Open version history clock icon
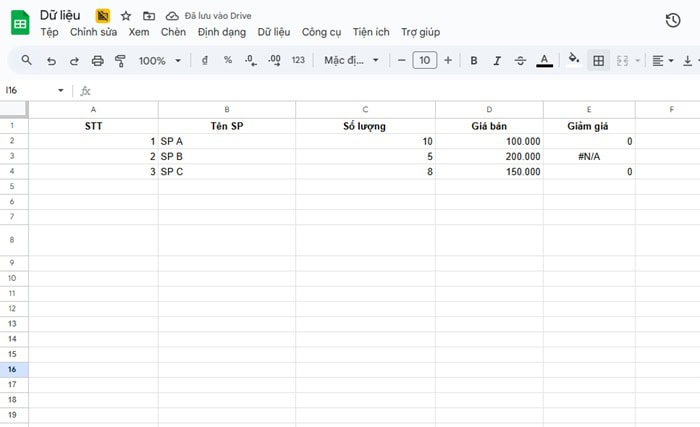Image resolution: width=700 pixels, height=427 pixels. tap(673, 21)
